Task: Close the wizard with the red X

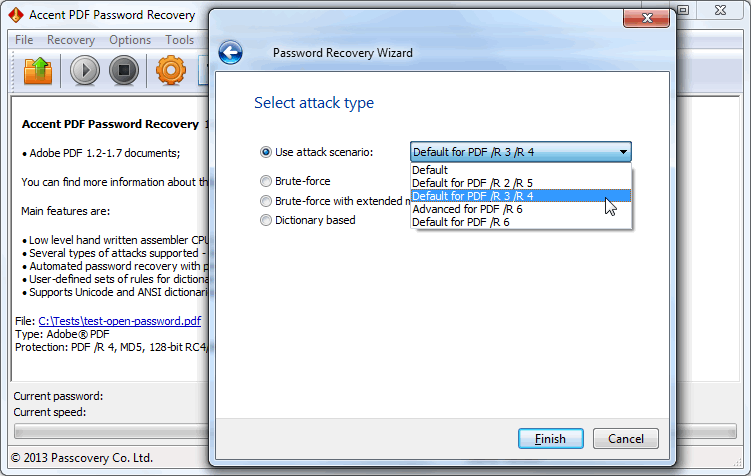Action: click(647, 18)
